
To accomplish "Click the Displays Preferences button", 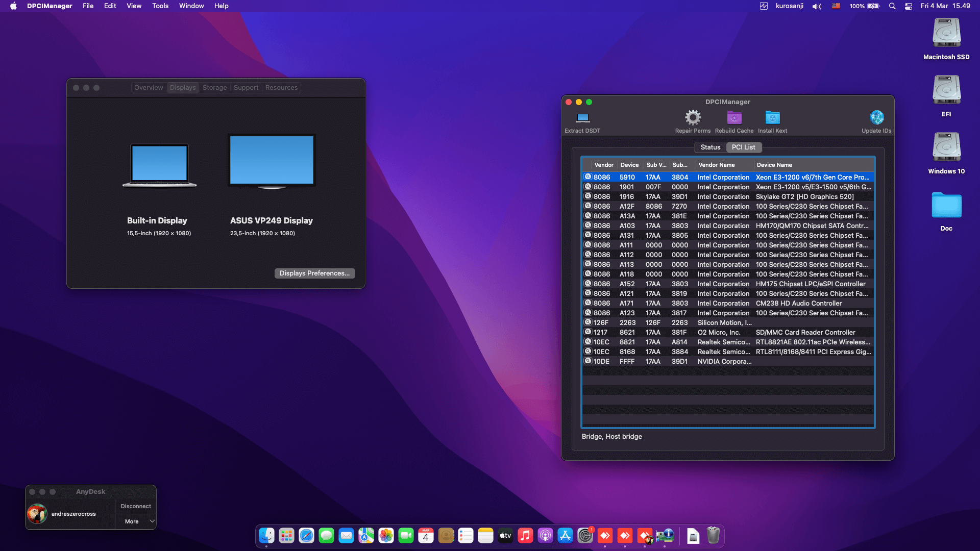I will tap(314, 273).
